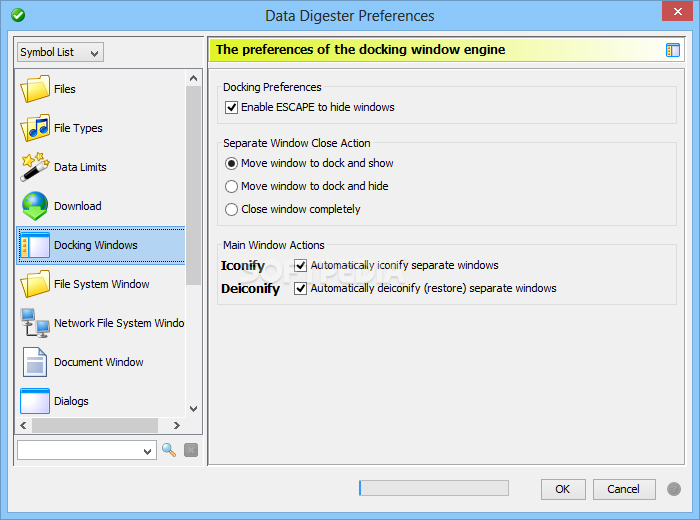700x520 pixels.
Task: Click the docking window engine header text
Action: 361,50
